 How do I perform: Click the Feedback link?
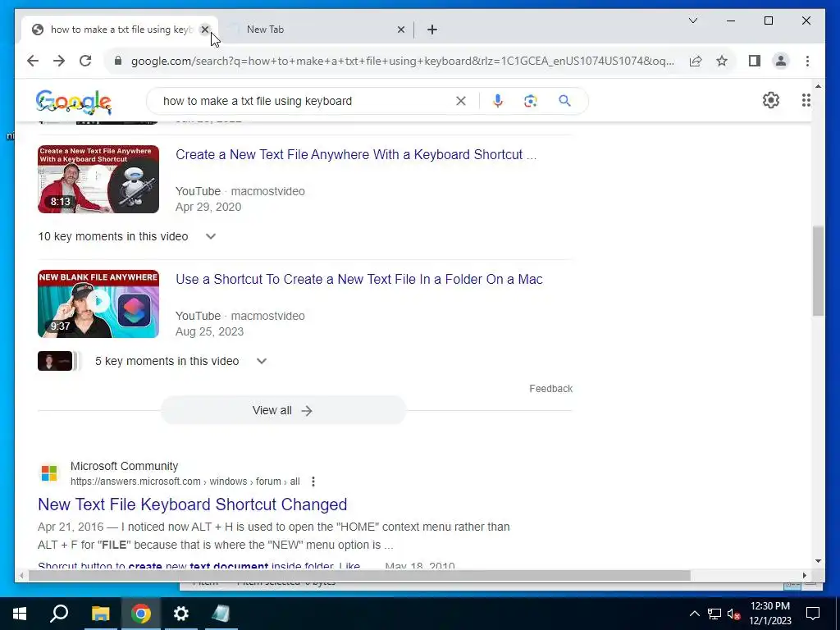(x=550, y=389)
